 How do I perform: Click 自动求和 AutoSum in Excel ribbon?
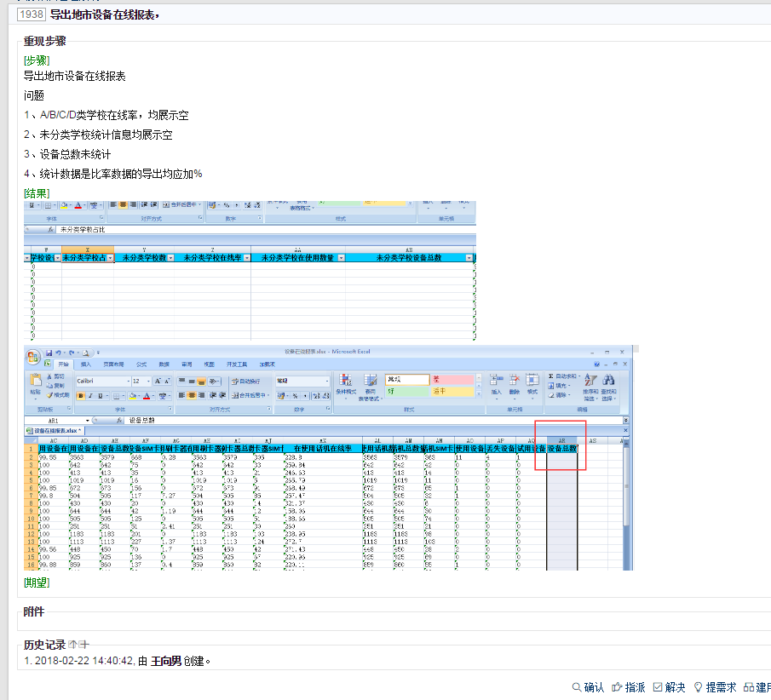click(563, 376)
